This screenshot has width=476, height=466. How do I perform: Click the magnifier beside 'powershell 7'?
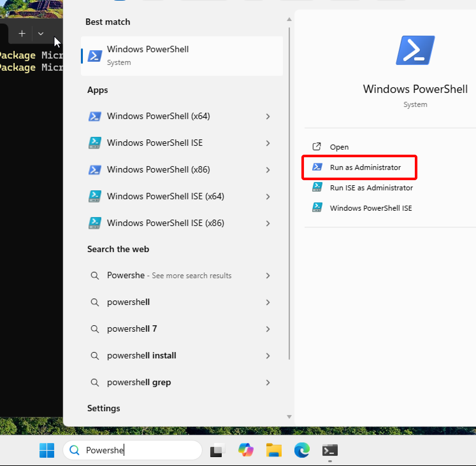(95, 329)
